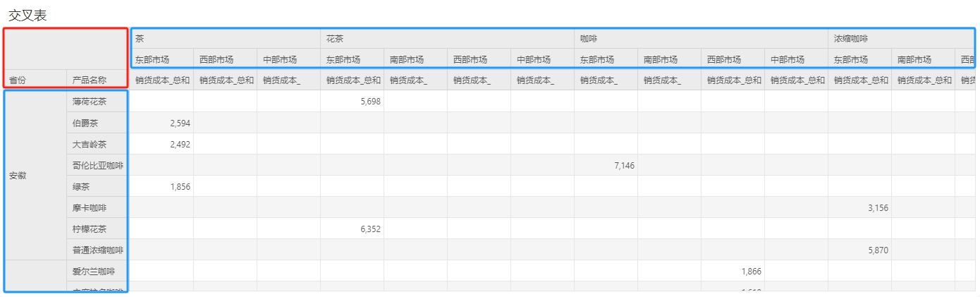Select the 安徽 province row group
Viewport: 980px width, 297px height.
[18, 176]
